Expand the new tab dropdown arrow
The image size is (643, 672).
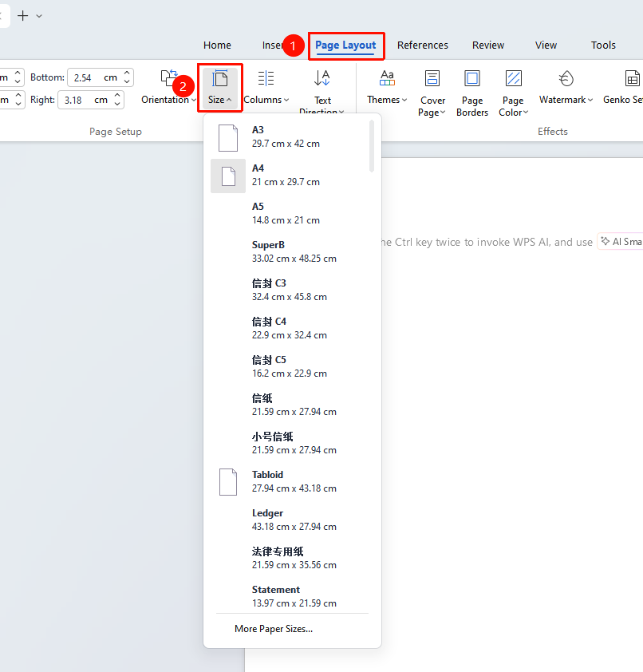click(x=39, y=16)
